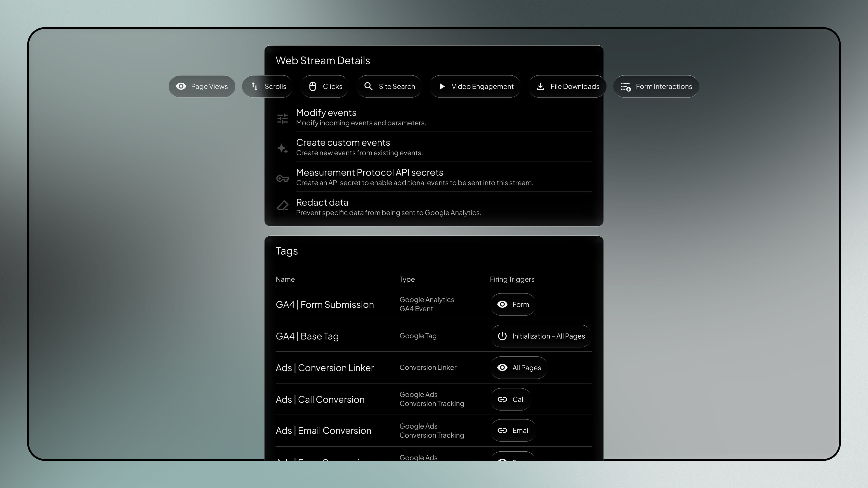Viewport: 868px width, 488px height.
Task: Click the magnifier icon in Site Search chip
Action: [368, 87]
